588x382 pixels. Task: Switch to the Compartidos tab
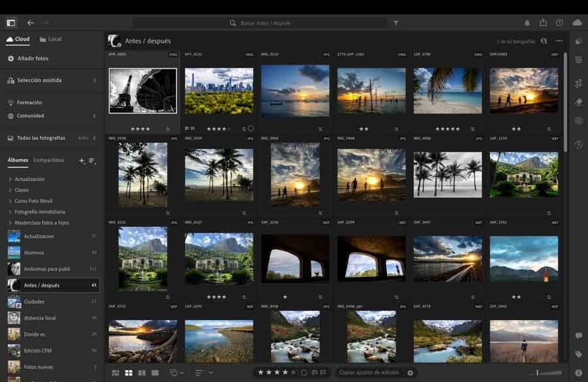tap(49, 160)
